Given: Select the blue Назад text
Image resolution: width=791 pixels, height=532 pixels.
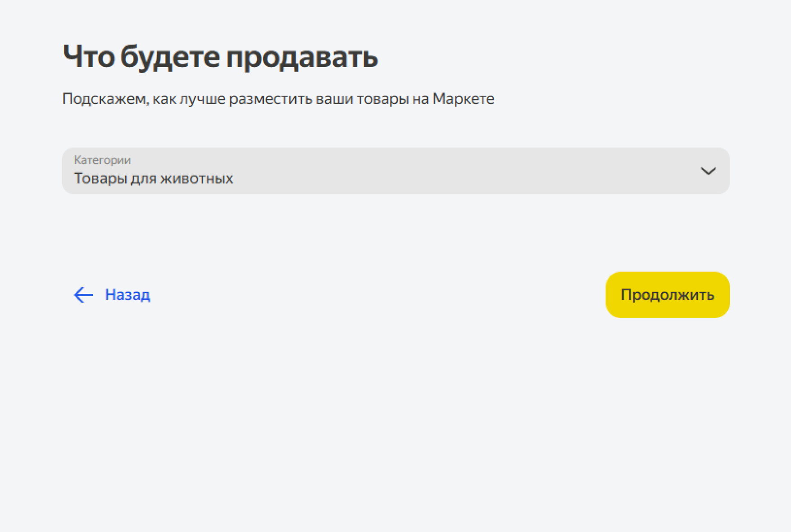Looking at the screenshot, I should click(127, 295).
